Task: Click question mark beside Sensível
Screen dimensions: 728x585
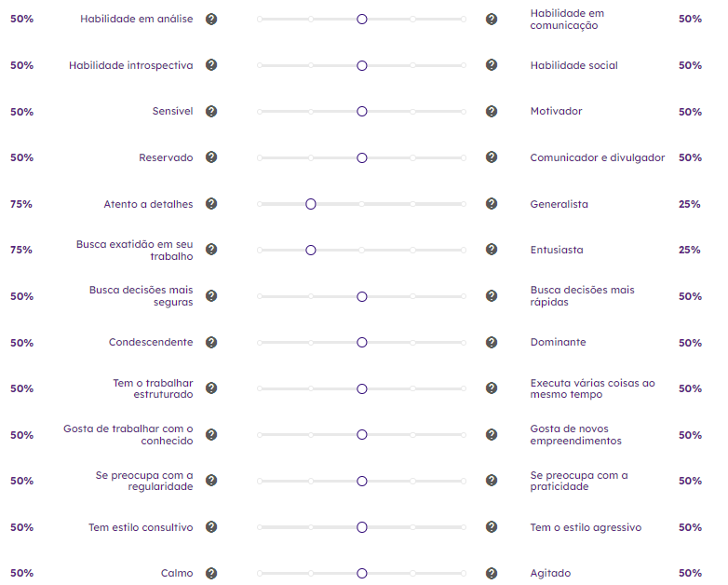Action: pos(211,112)
